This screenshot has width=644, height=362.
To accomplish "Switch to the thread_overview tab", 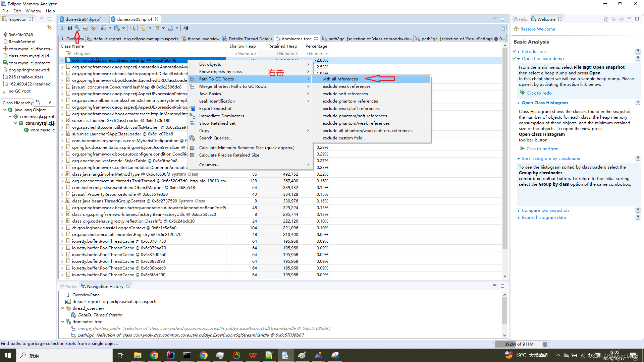I will point(201,39).
